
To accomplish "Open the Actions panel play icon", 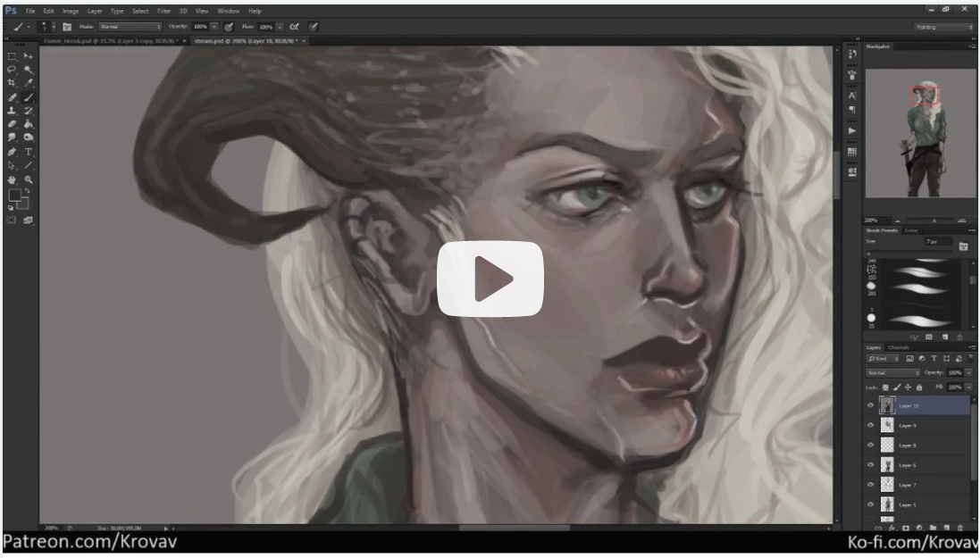I will pyautogui.click(x=852, y=130).
